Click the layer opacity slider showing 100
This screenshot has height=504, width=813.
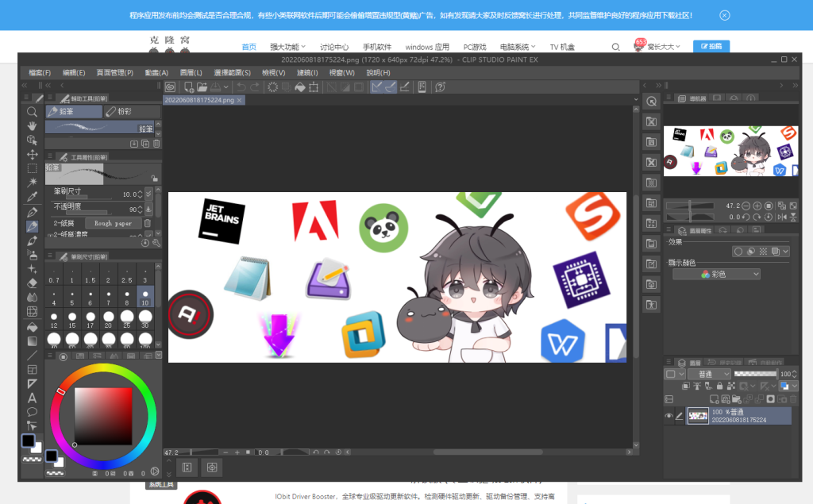click(x=755, y=374)
